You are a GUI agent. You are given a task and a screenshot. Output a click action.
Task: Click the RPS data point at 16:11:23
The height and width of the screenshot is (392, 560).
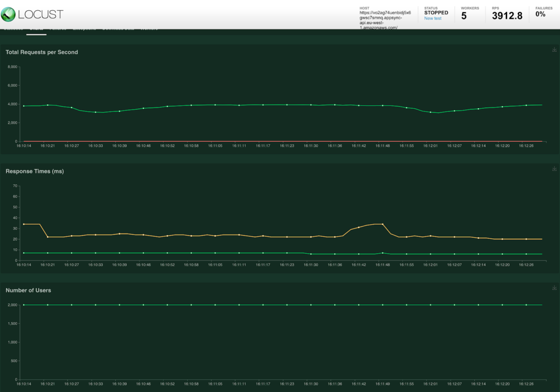(x=287, y=104)
